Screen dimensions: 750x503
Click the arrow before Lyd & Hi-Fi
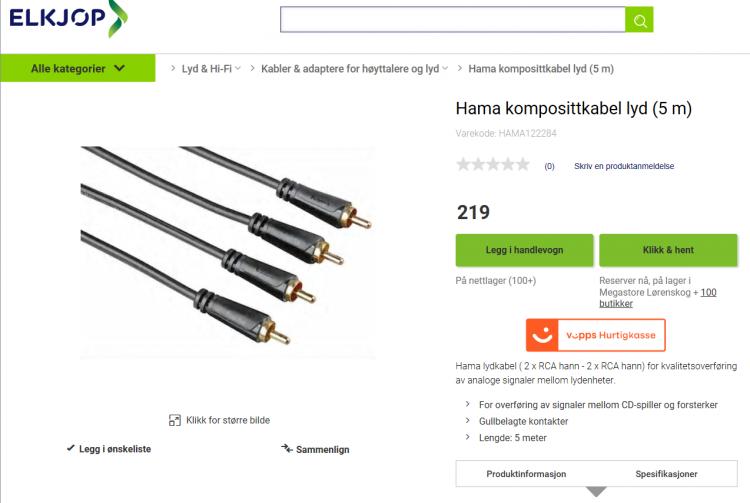click(x=173, y=68)
